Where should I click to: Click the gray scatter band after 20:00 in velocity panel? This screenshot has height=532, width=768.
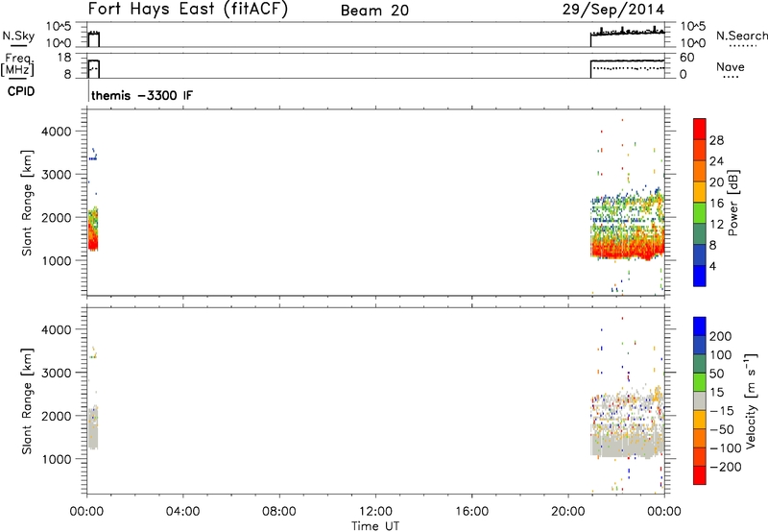628,446
